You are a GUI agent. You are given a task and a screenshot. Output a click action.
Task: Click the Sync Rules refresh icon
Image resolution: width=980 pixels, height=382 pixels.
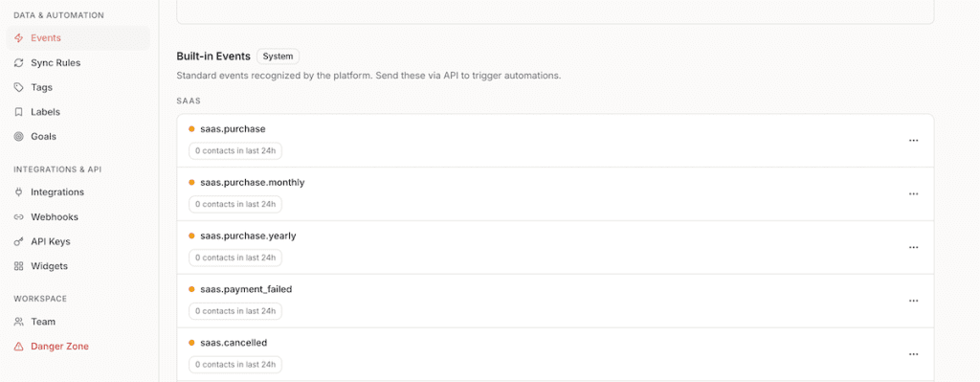pyautogui.click(x=19, y=63)
